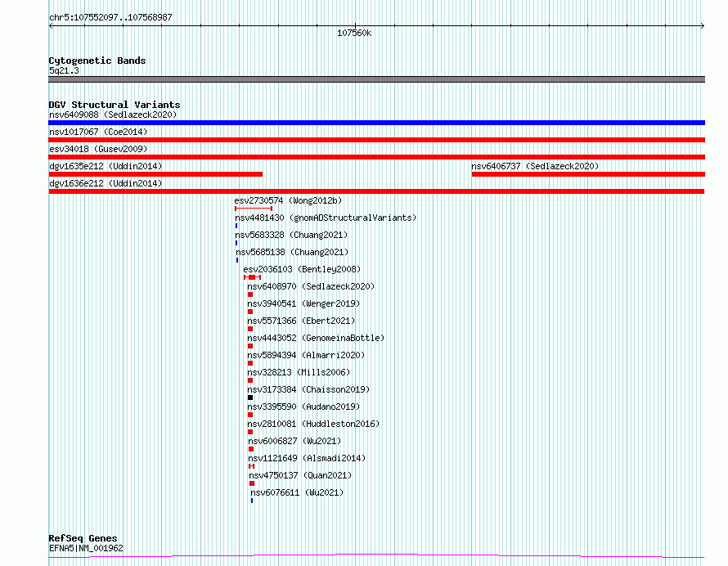Viewport: 728px width, 566px height.
Task: Select the red esv34018 variant bar
Action: (x=376, y=157)
